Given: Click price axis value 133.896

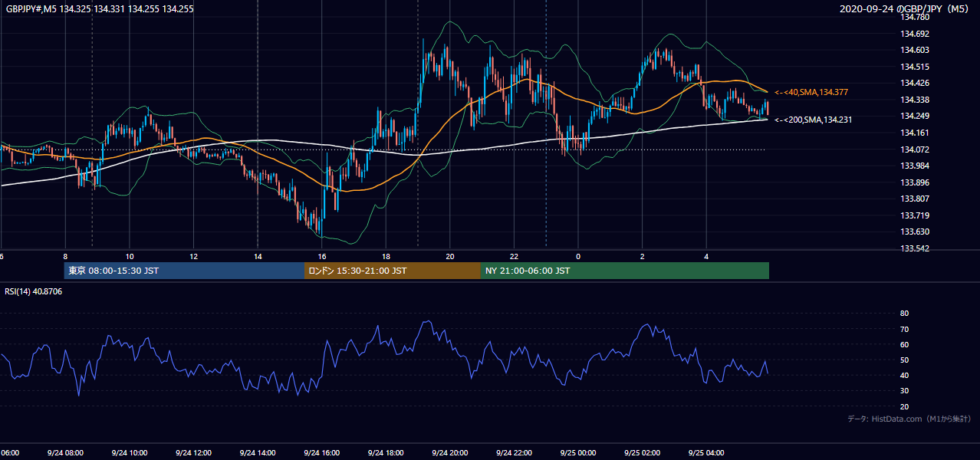Looking at the screenshot, I should pos(915,182).
